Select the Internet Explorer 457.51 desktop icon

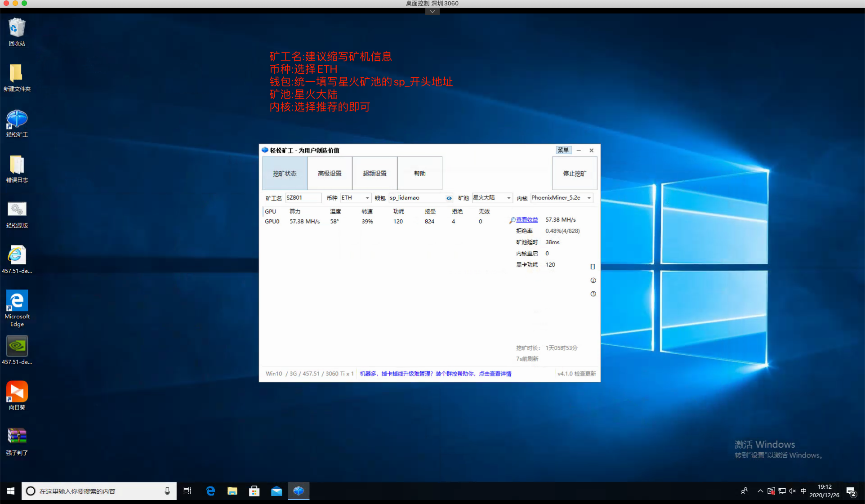pos(17,259)
